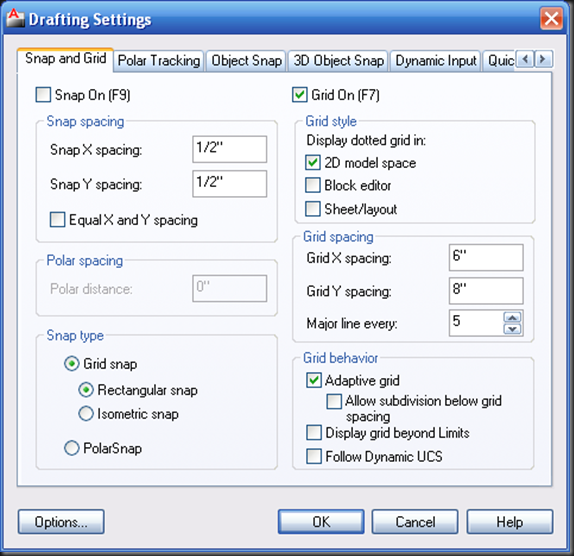The width and height of the screenshot is (574, 556).
Task: Click the Major line every value field
Action: pyautogui.click(x=476, y=323)
